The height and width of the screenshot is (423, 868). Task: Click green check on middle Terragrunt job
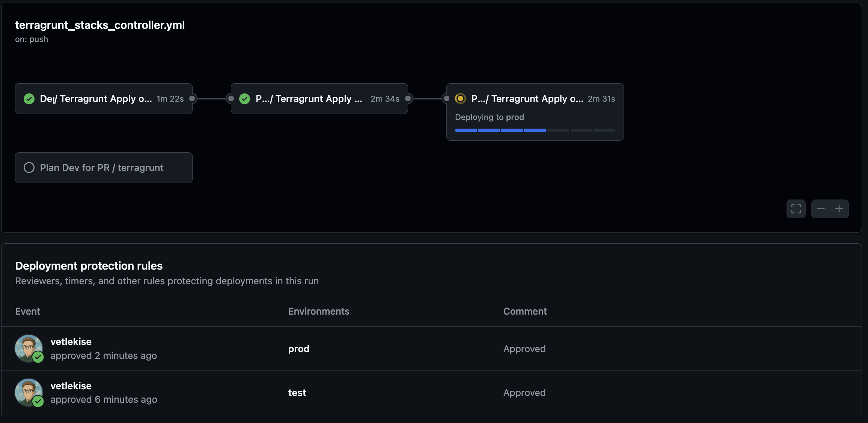[245, 99]
